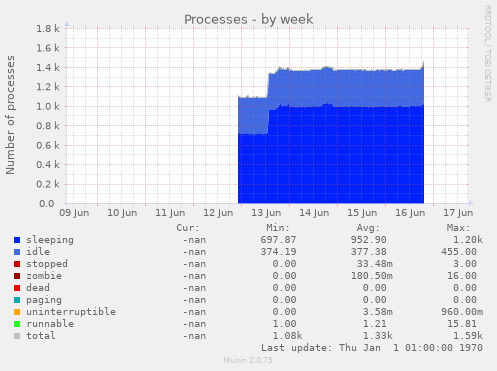Screen dimensions: 497x371
Task: Click the 'Cur:' column header
Action: point(188,228)
